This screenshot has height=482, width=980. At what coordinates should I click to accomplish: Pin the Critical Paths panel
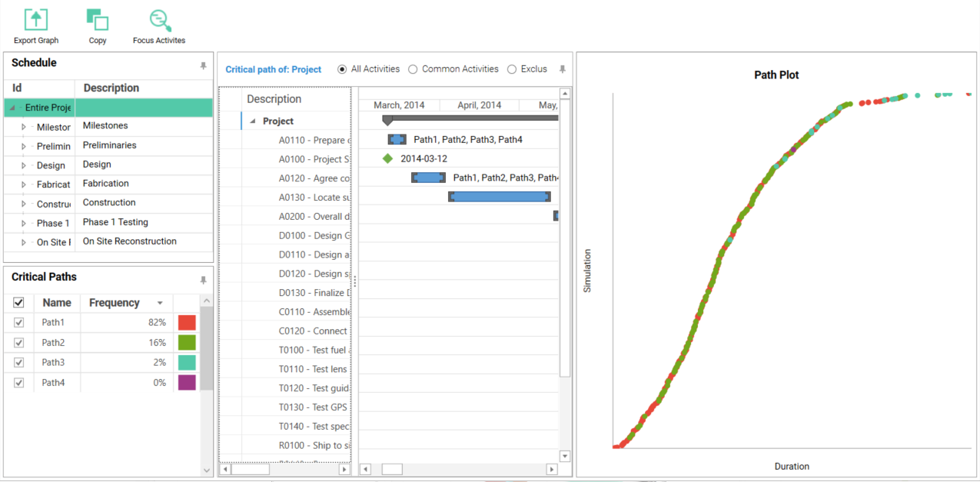click(x=204, y=281)
